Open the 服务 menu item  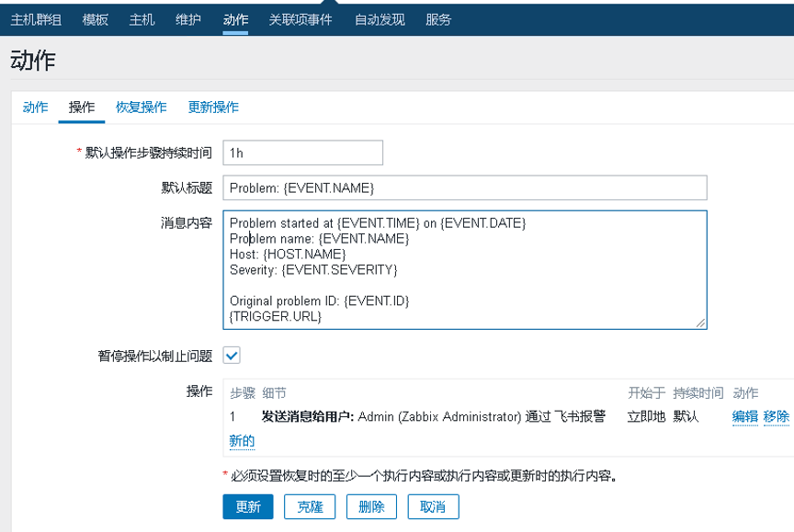click(438, 19)
